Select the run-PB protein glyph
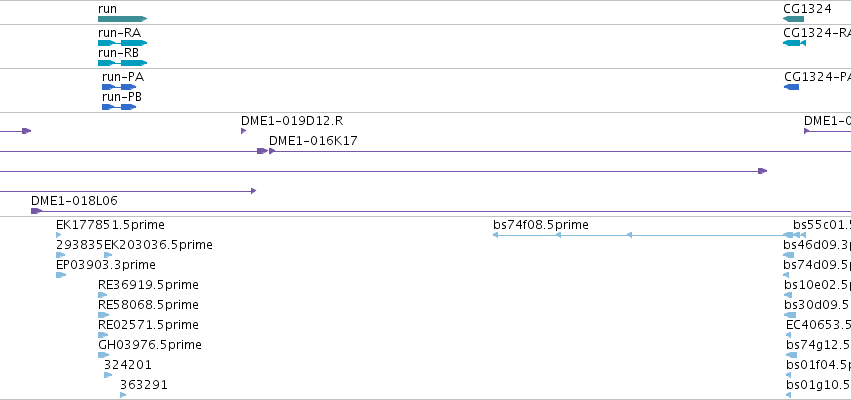This screenshot has width=851, height=400. point(119,107)
